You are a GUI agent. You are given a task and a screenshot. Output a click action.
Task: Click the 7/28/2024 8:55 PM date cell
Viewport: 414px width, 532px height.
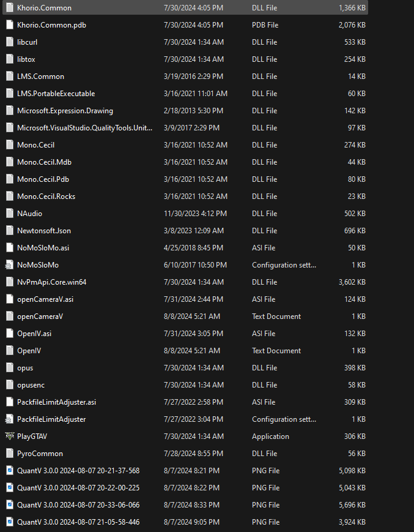(x=193, y=453)
